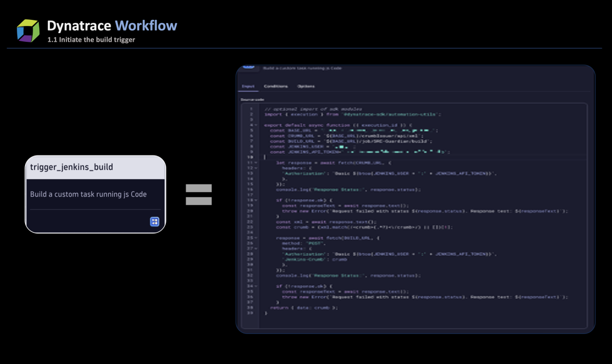Collapse the if block at line 34
612x364 pixels.
[x=256, y=286]
